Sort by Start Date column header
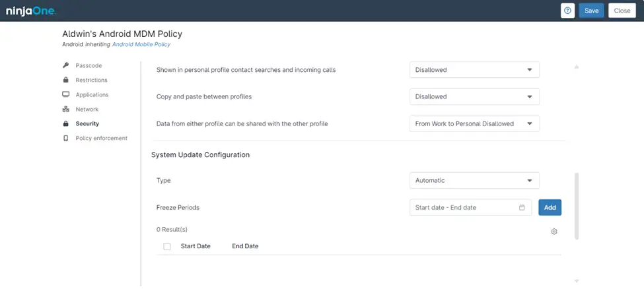Viewport: 644px width, 305px height. [x=196, y=246]
